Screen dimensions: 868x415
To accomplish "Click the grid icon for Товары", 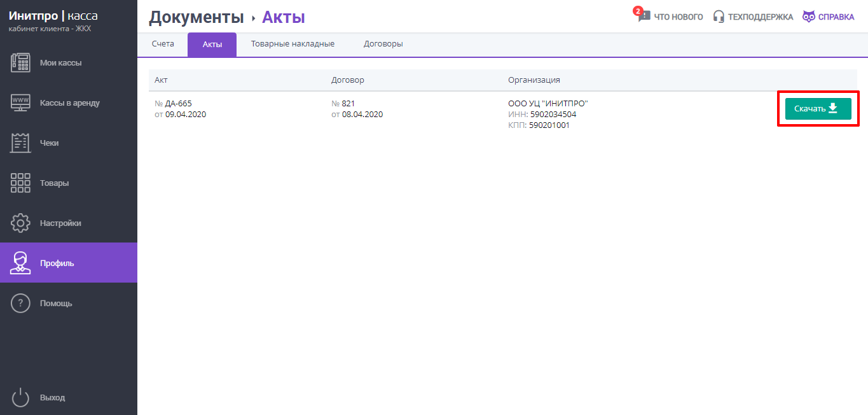I will [20, 183].
